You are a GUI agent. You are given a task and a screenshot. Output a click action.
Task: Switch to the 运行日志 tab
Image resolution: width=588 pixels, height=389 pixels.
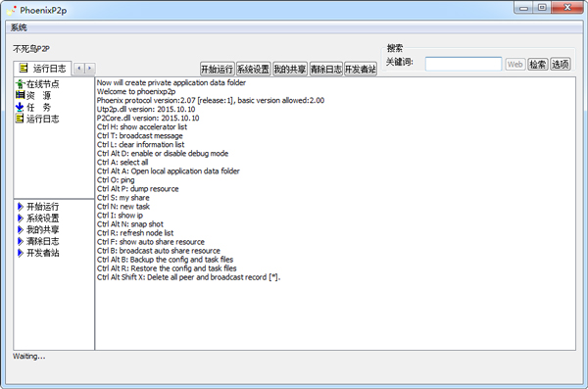42,69
